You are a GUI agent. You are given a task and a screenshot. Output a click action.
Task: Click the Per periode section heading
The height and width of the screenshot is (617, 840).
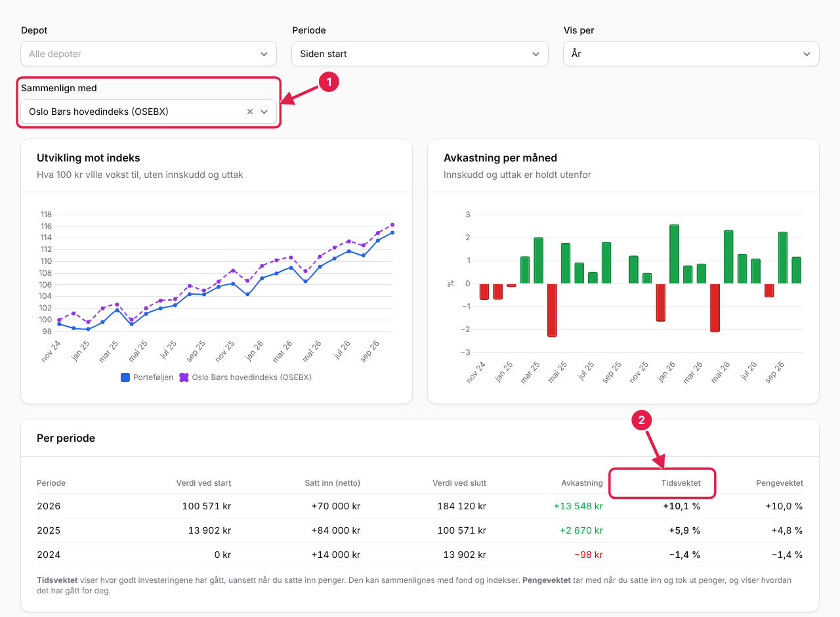click(66, 438)
